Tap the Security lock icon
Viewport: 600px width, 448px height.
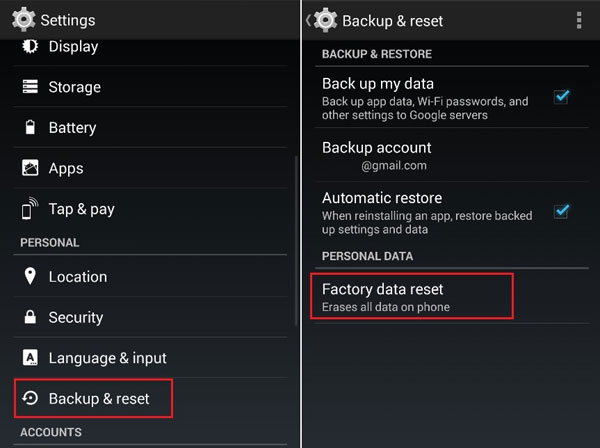click(30, 318)
